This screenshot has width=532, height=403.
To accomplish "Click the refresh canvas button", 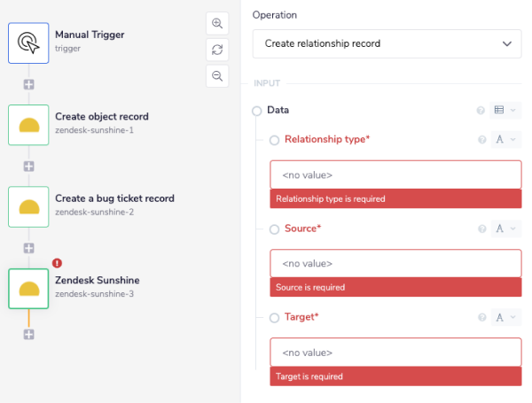I will (x=216, y=50).
